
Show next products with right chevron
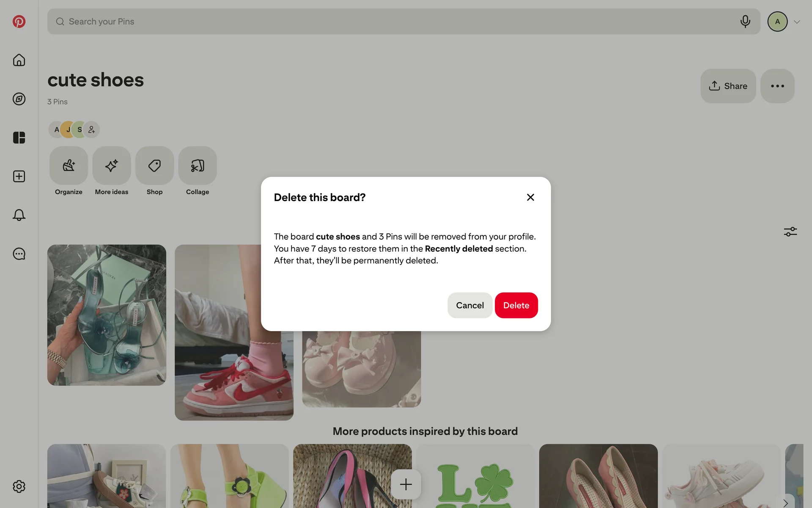pos(785,502)
